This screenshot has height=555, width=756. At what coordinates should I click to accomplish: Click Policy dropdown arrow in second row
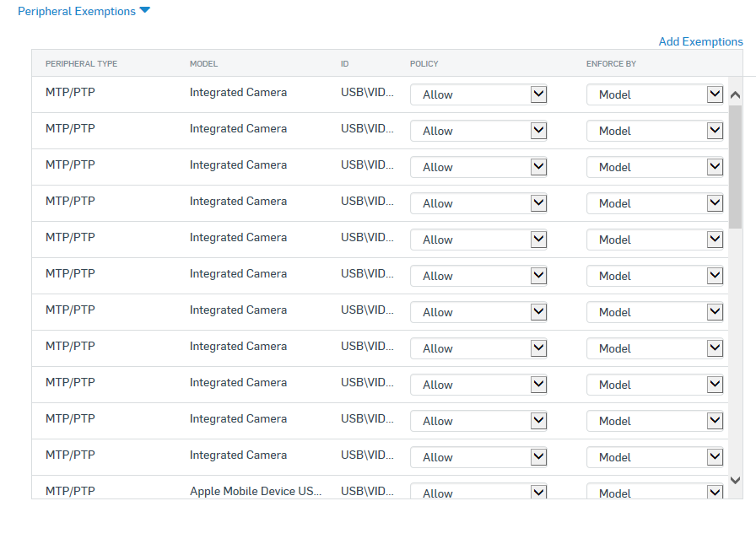click(538, 131)
